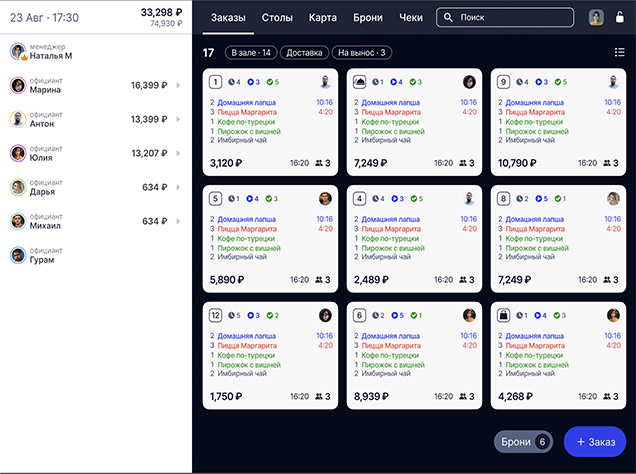
Task: Click the takeaway bag icon on 4,268 ₽ order
Action: pos(504,314)
